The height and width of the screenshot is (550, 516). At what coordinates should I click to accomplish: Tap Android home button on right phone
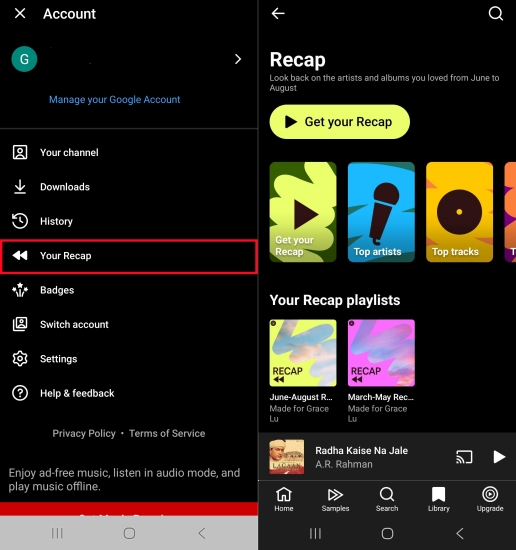(387, 534)
